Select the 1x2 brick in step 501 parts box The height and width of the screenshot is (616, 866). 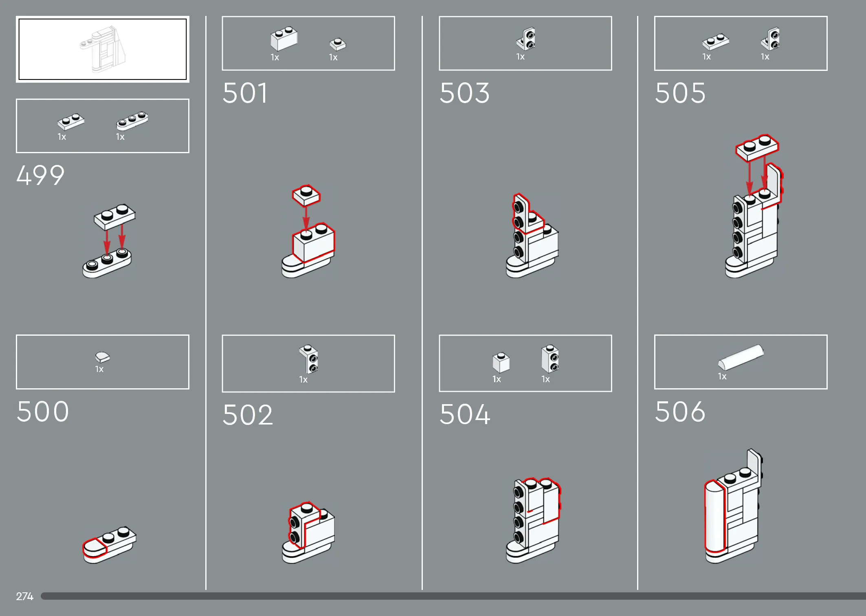(284, 39)
